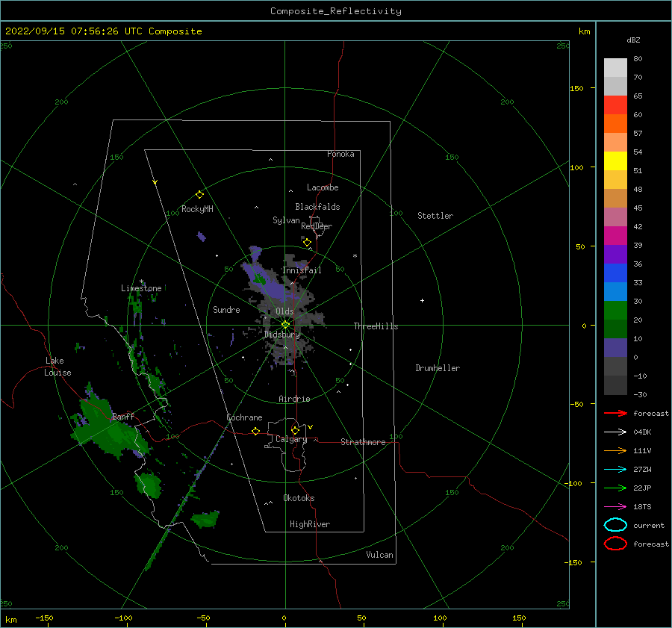Click the Olds label

pos(284,311)
